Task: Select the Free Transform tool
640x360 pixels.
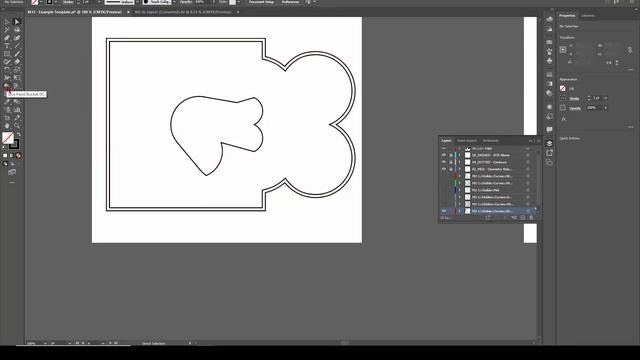Action: point(17,78)
